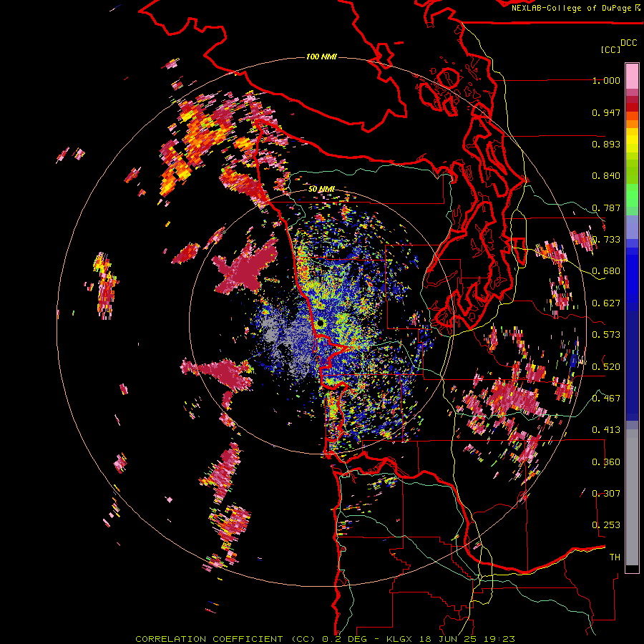The width and height of the screenshot is (644, 644).
Task: Select the 0.520 scale value
Action: point(606,366)
